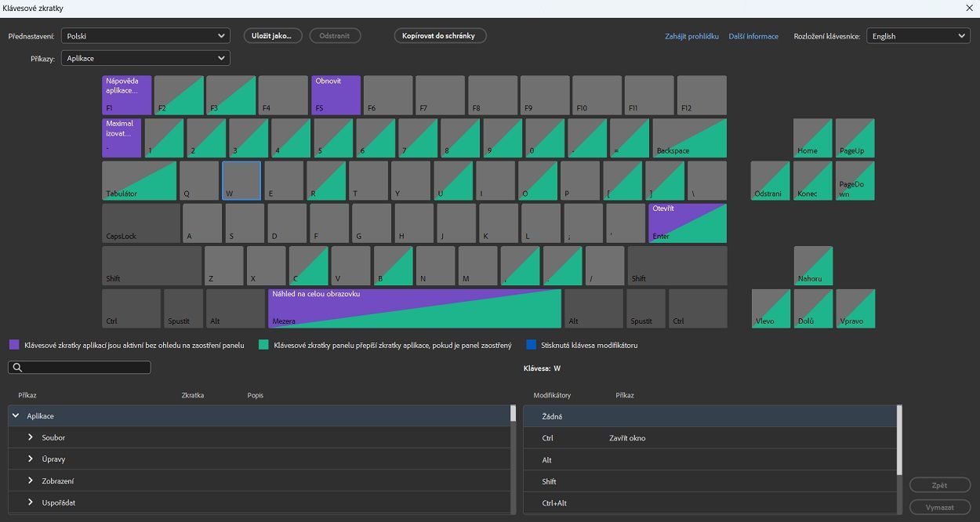Toggle the right Alt modifier key
This screenshot has height=522, width=980.
[x=593, y=309]
